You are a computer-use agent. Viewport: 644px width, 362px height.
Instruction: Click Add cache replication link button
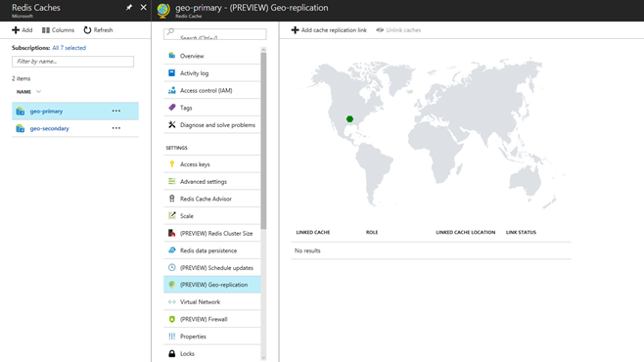[329, 30]
